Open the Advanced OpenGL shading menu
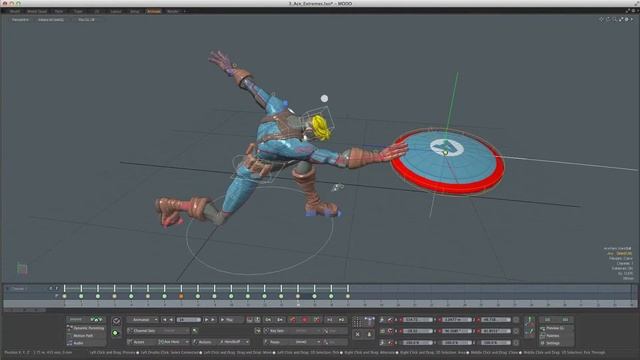Image resolution: width=640 pixels, height=360 pixels. pyautogui.click(x=51, y=20)
